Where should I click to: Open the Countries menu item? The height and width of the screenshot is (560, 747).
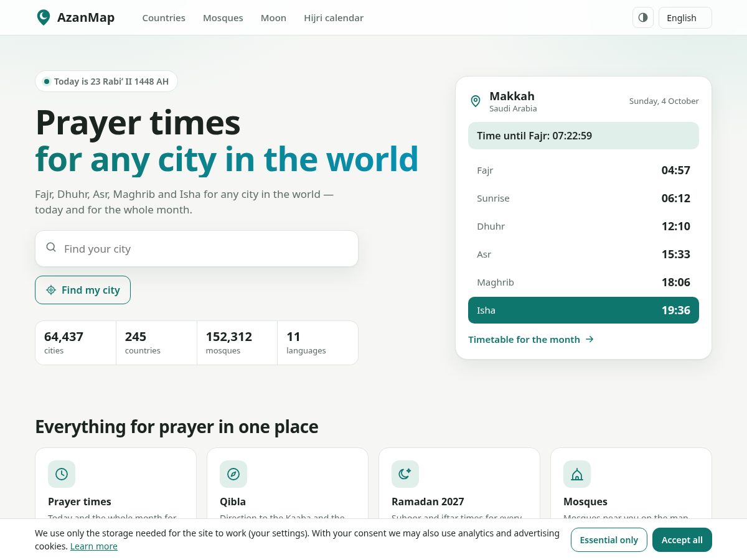164,18
